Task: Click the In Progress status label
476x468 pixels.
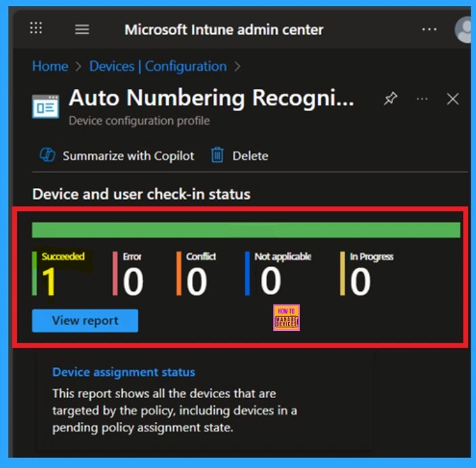Action: coord(372,257)
